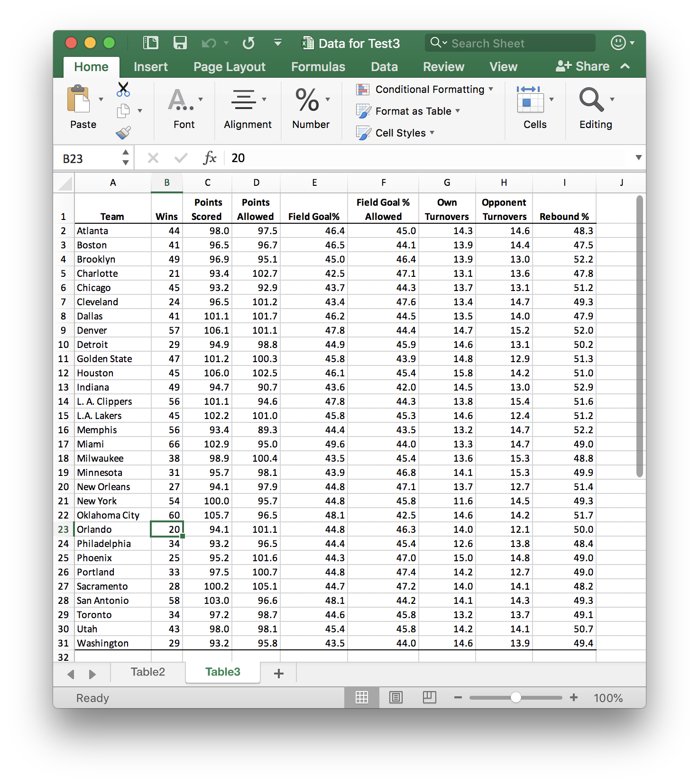Click the Copy icon
The height and width of the screenshot is (784, 699).
pos(123,110)
